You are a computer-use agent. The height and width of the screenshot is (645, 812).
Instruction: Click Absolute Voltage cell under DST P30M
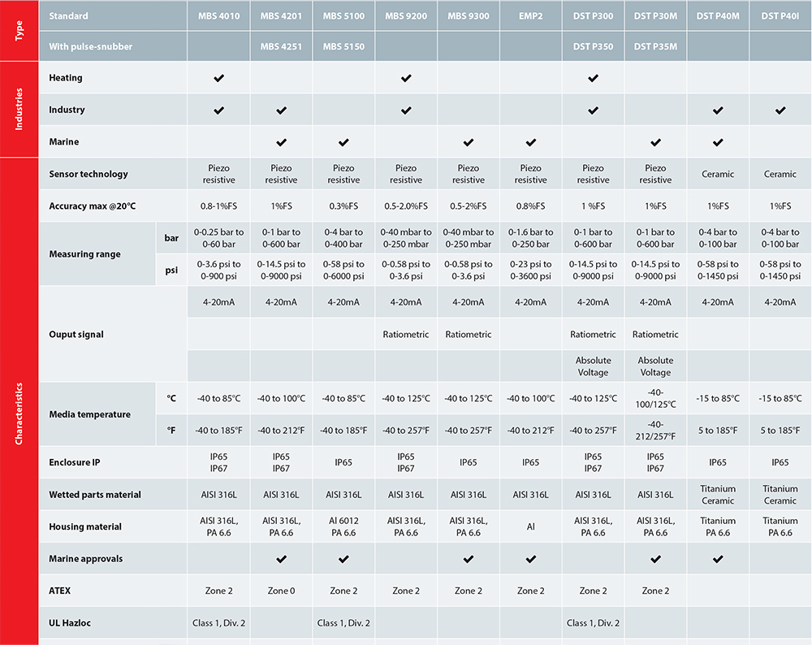pos(655,366)
